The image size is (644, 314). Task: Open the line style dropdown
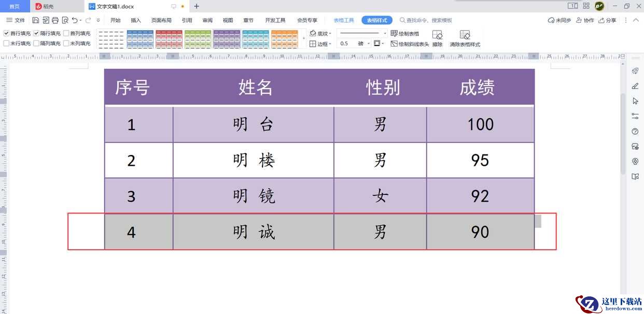pos(385,33)
